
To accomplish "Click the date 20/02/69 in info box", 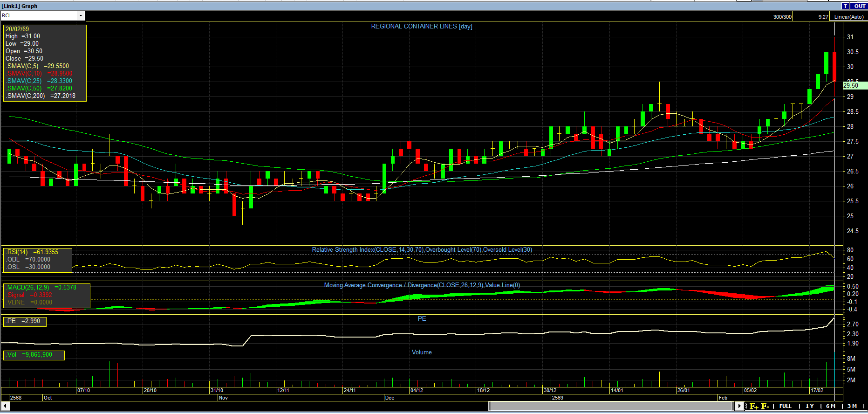I will [17, 29].
